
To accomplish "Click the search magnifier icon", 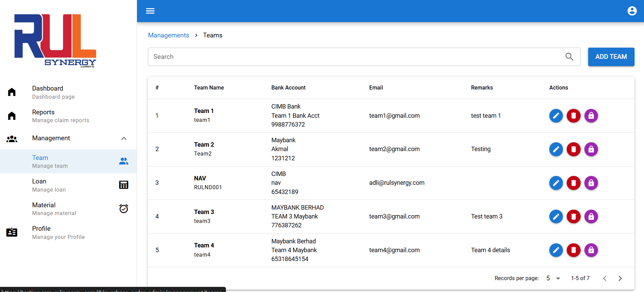I will tap(569, 57).
